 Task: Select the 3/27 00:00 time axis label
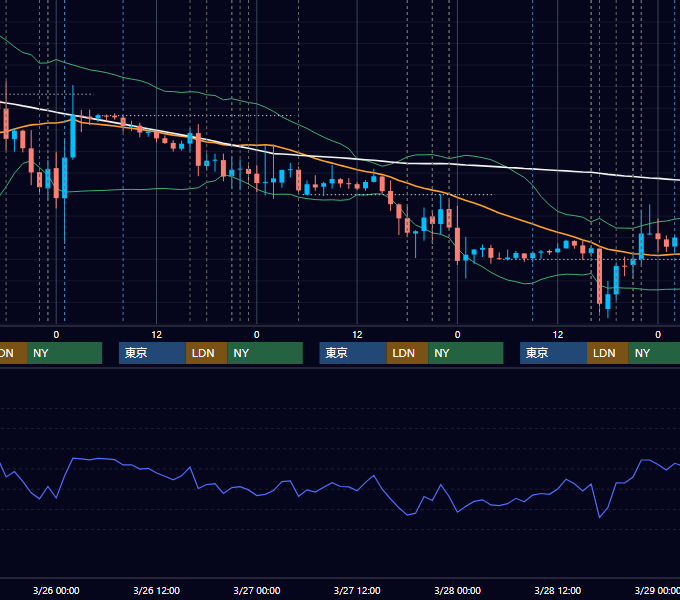coord(257,590)
